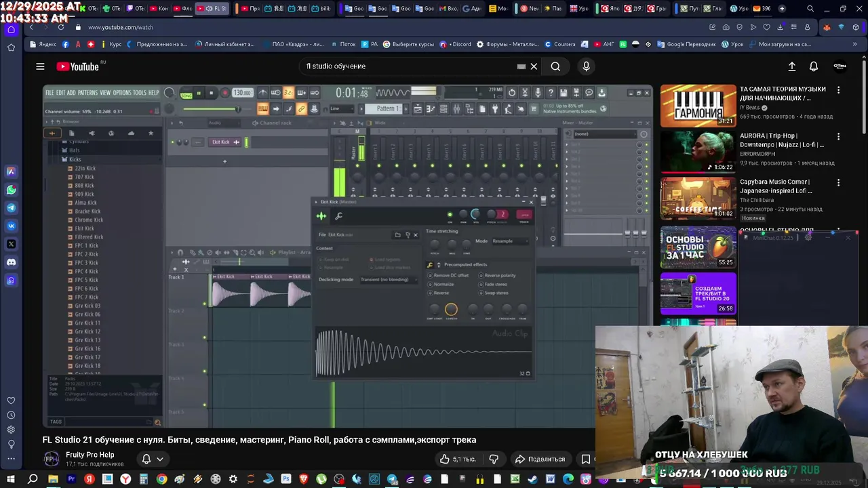This screenshot has height=488, width=868.
Task: Click the YouTube search magnifier button
Action: [x=555, y=66]
